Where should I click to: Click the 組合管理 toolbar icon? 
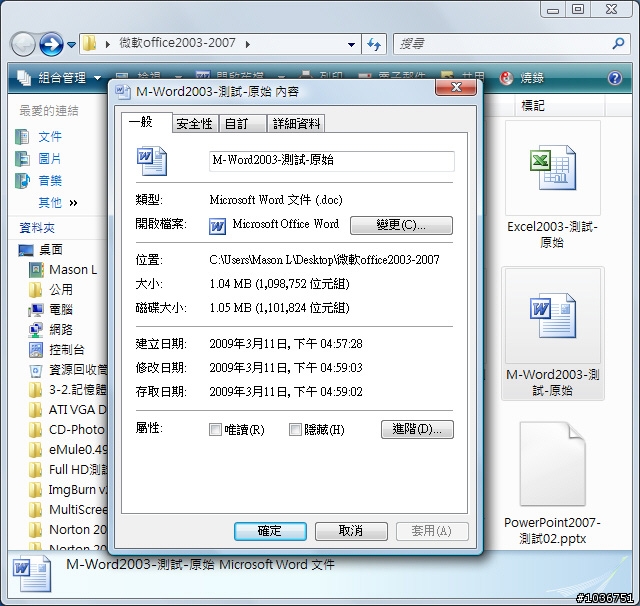coord(24,78)
